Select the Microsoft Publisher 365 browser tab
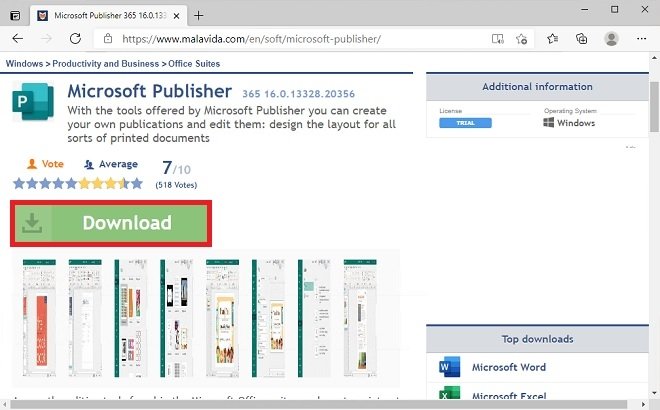This screenshot has height=410, width=660. (x=109, y=16)
